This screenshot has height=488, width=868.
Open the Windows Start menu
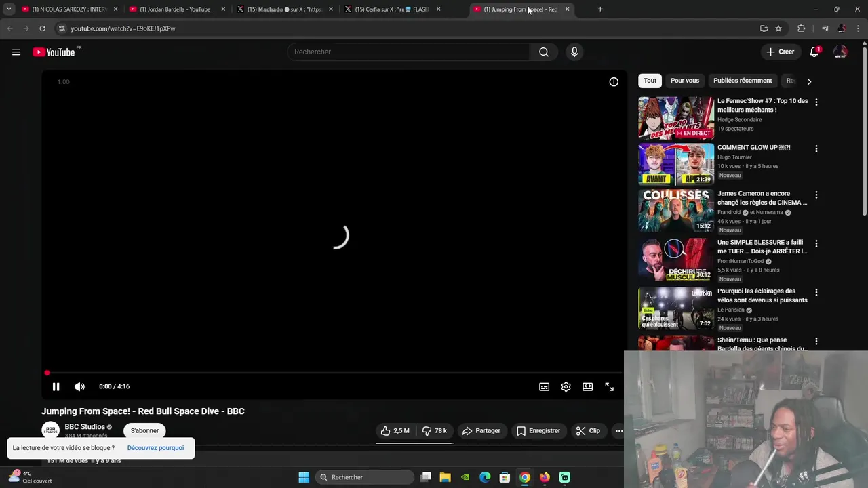click(x=304, y=477)
